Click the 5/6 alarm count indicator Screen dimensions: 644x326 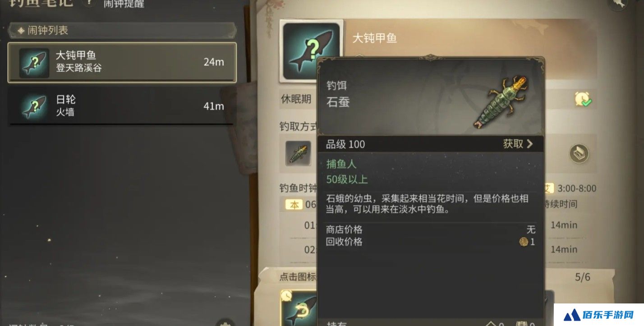[582, 277]
